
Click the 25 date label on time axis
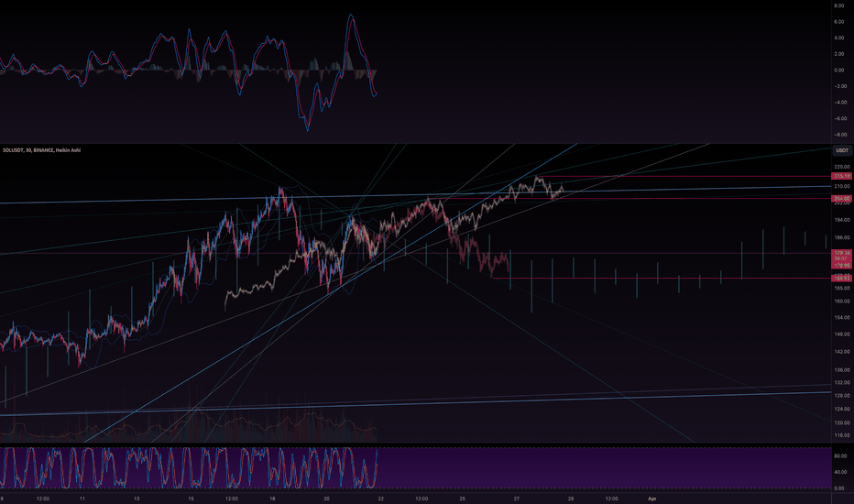coord(463,499)
